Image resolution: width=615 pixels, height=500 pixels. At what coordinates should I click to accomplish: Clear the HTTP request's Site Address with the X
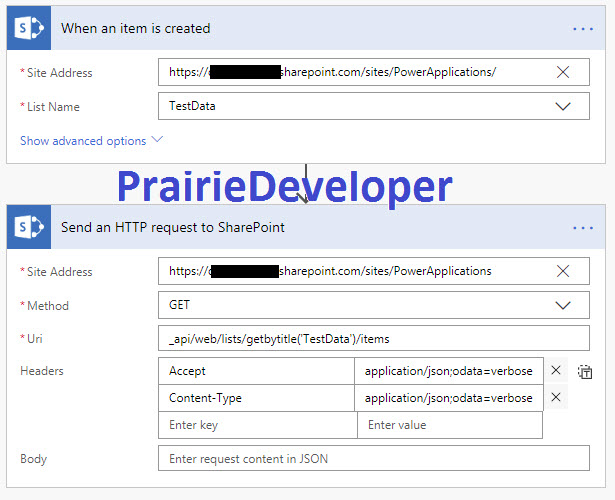pyautogui.click(x=563, y=271)
